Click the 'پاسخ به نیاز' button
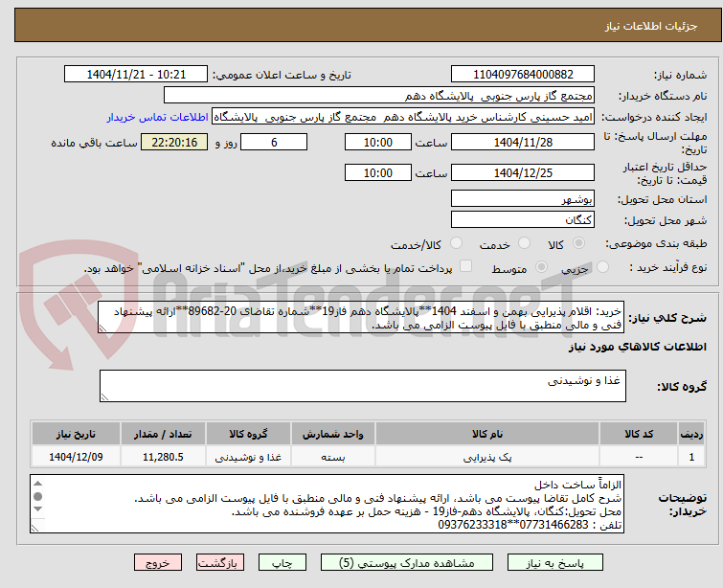Screen dimensions: 723x588 coord(555,563)
